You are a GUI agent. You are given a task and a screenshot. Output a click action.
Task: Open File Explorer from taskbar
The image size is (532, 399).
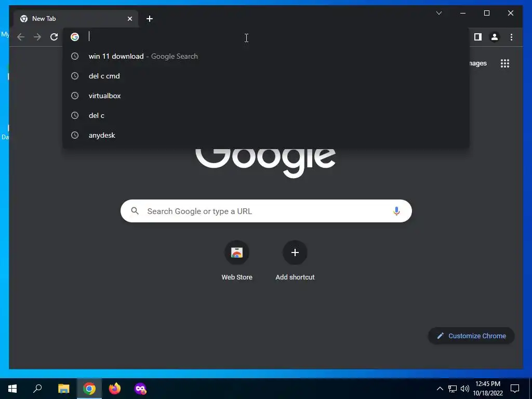(63, 389)
